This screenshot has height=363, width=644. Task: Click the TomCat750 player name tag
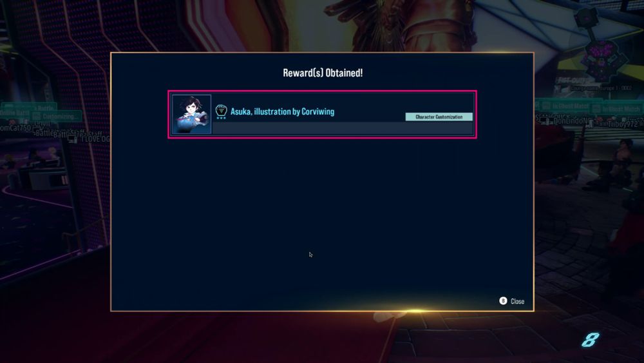click(x=15, y=128)
